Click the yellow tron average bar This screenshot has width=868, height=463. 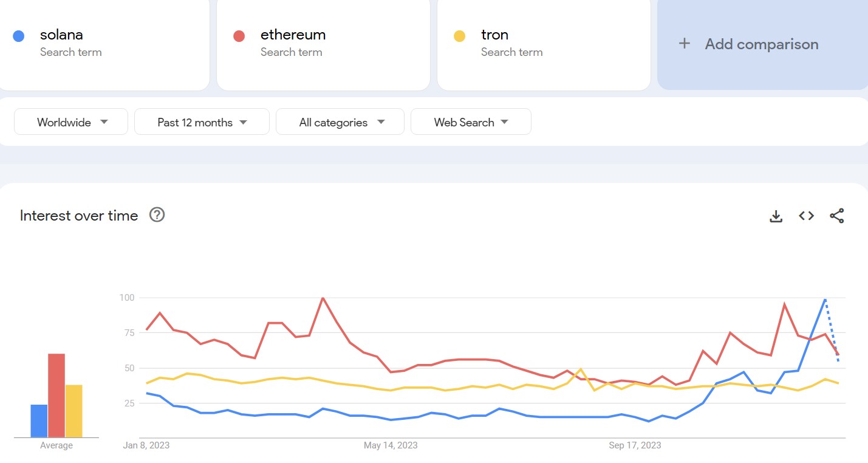pyautogui.click(x=74, y=411)
